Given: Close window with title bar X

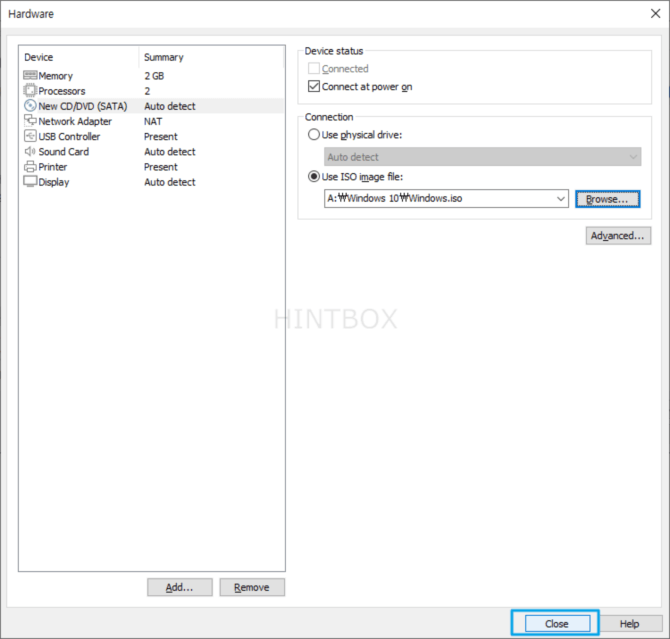Looking at the screenshot, I should [655, 14].
